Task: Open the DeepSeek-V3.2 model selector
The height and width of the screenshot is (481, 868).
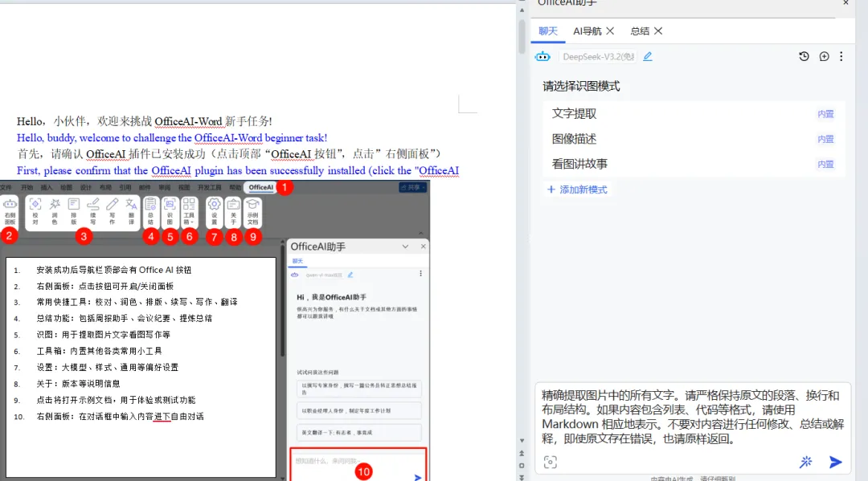Action: (x=598, y=56)
